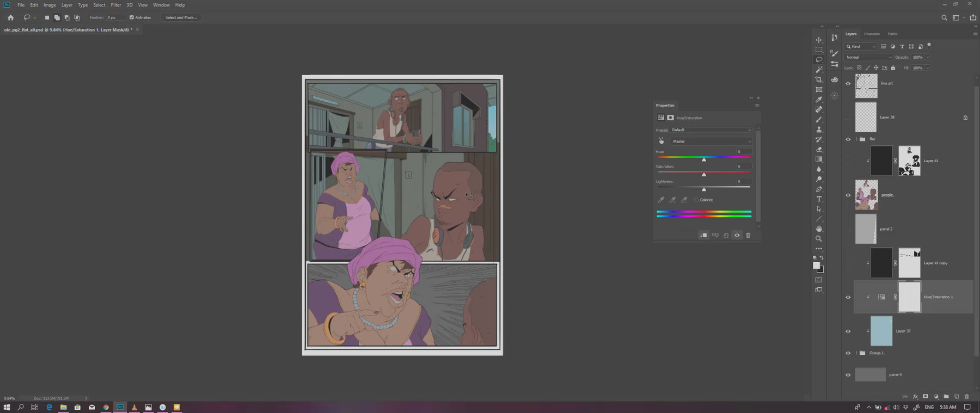Image resolution: width=980 pixels, height=413 pixels.
Task: Click the Hue slider handle
Action: click(704, 159)
